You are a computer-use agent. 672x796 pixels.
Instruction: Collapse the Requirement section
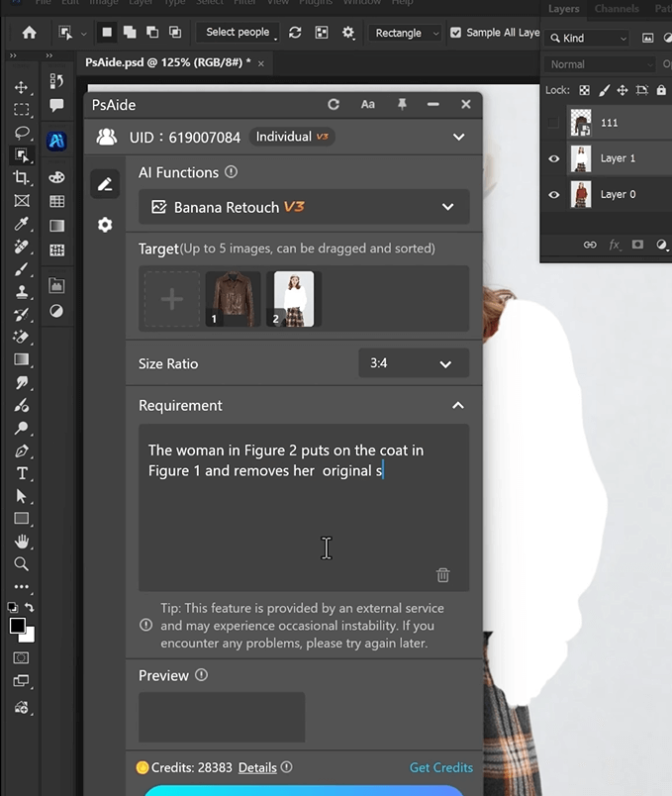[457, 405]
